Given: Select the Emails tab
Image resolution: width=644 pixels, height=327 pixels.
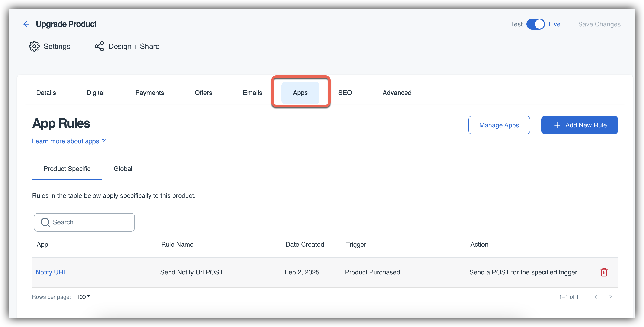Looking at the screenshot, I should [x=252, y=93].
